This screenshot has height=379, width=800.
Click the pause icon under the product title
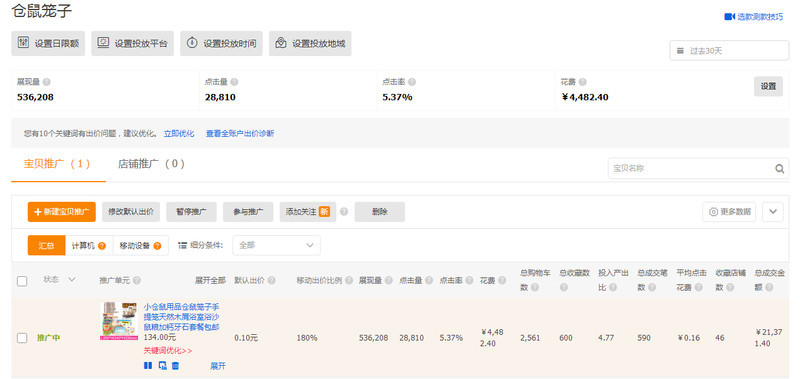(x=148, y=365)
